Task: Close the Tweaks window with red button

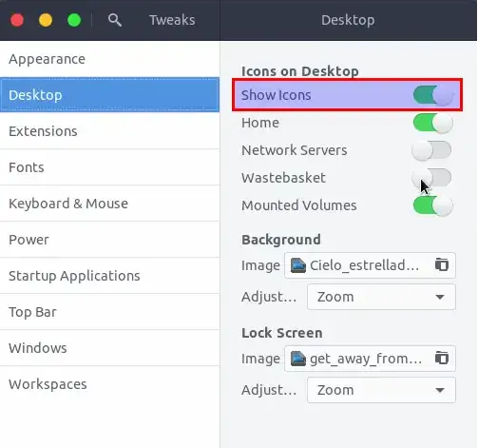Action: tap(17, 20)
